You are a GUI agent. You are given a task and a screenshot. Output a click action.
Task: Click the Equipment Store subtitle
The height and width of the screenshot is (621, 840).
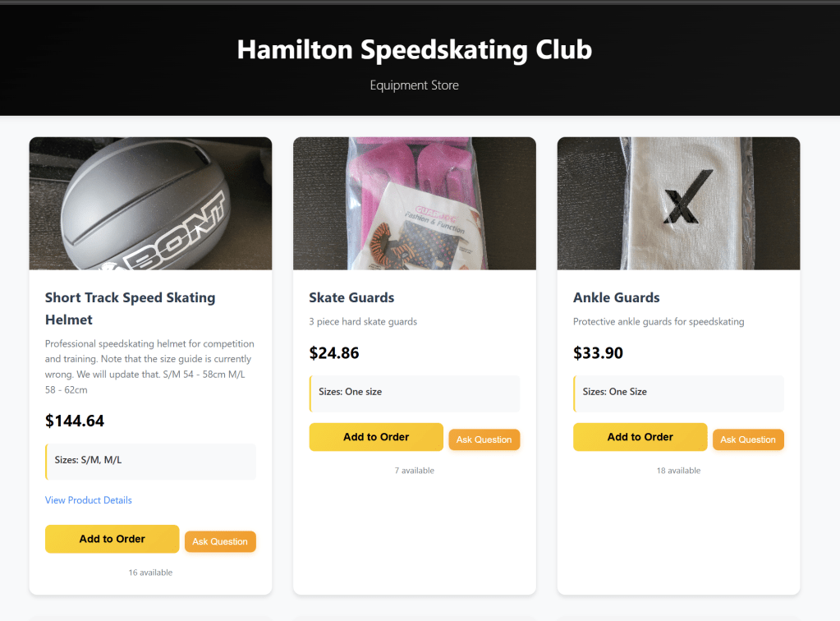click(x=414, y=85)
